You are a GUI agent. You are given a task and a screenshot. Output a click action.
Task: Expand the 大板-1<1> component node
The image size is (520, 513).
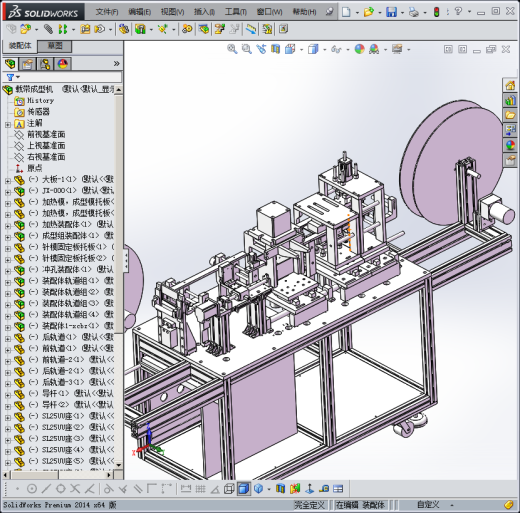[x=8, y=181]
